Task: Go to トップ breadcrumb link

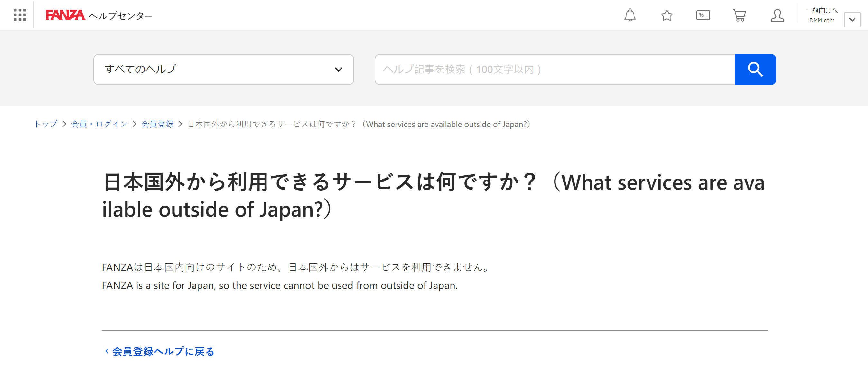Action: tap(46, 124)
